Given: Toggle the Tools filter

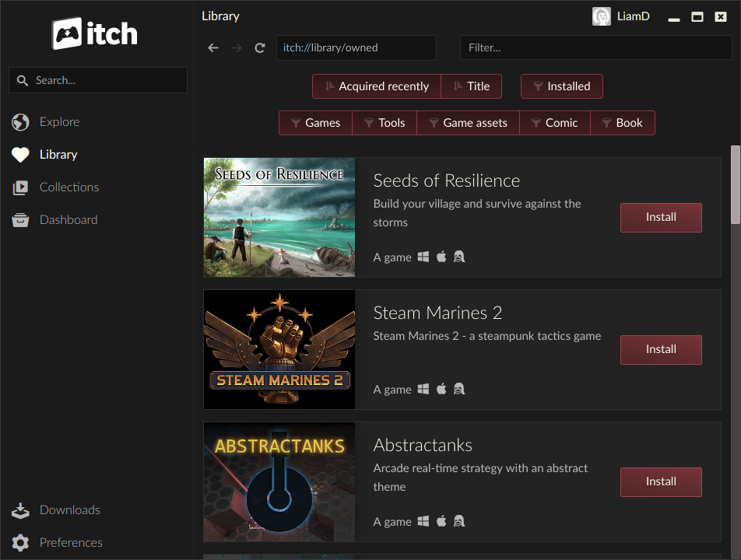Looking at the screenshot, I should click(385, 123).
